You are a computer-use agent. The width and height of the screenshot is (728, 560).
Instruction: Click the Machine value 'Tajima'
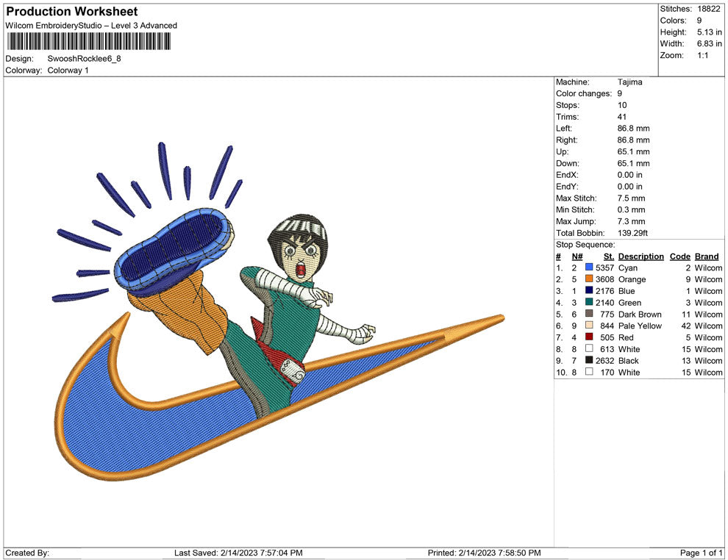pyautogui.click(x=629, y=82)
